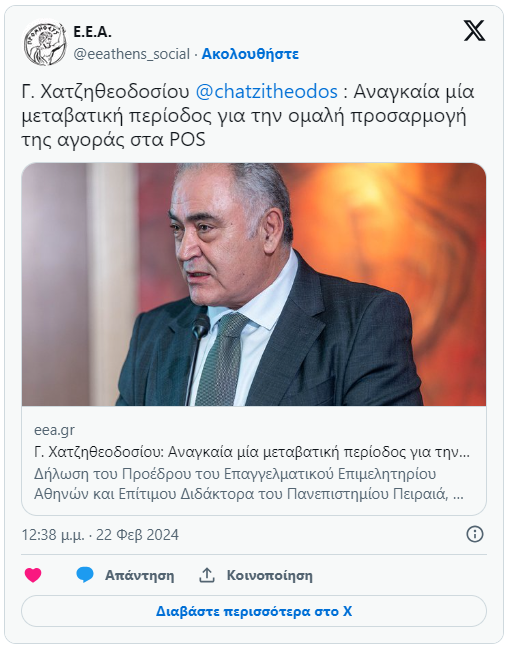
Task: Click the link card description starting Δήλωση του Προέδρου
Action: (248, 484)
